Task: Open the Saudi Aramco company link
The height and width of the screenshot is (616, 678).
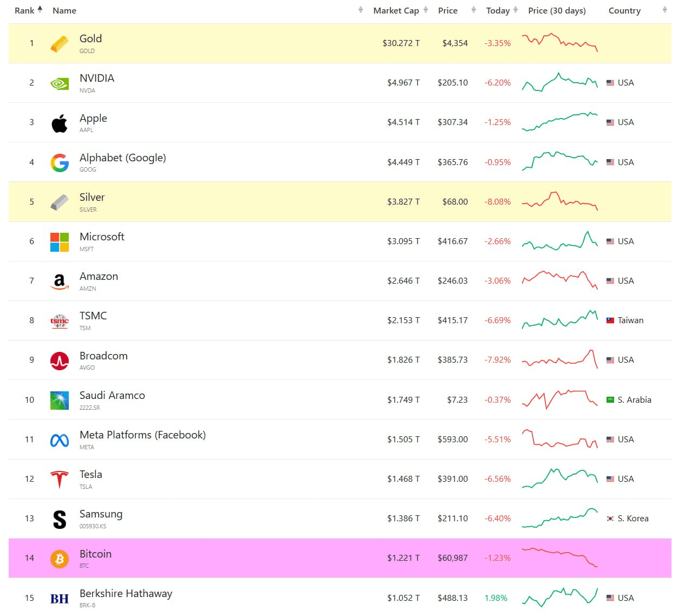Action: [112, 395]
